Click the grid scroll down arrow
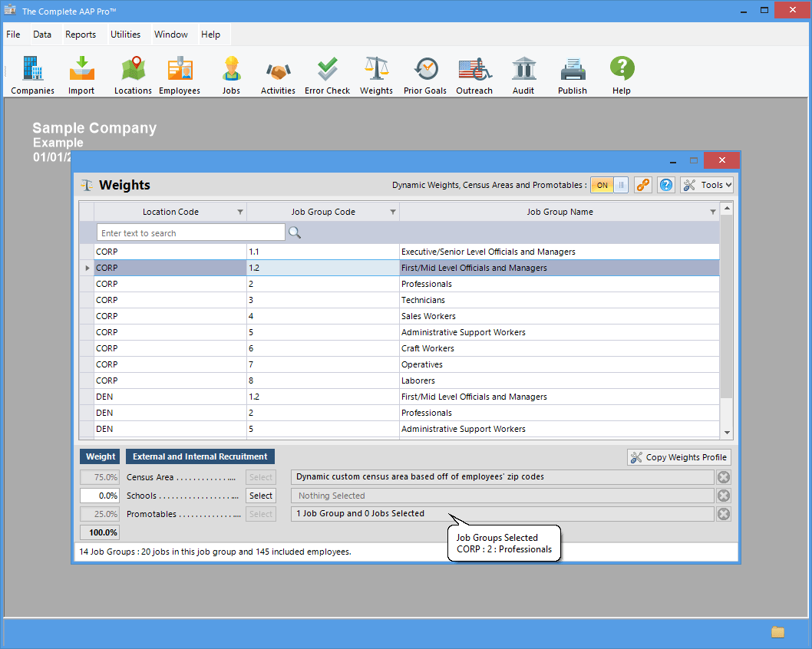The image size is (812, 649). point(727,433)
